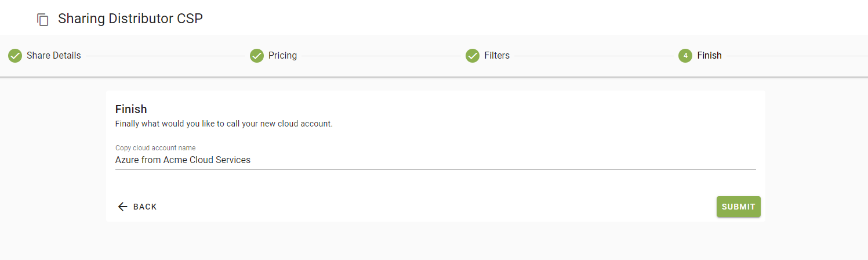Go to the Share Details step label
Image resolution: width=868 pixels, height=260 pixels.
[54, 56]
